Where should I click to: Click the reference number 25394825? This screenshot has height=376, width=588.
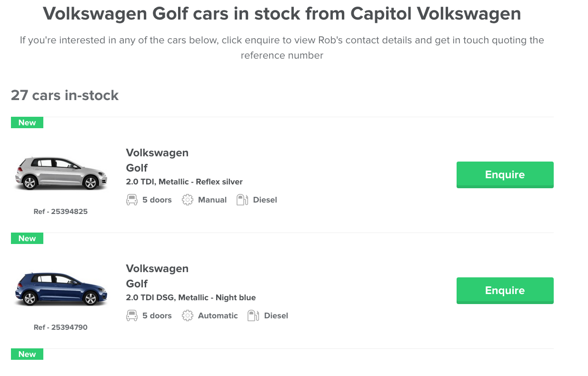point(60,211)
